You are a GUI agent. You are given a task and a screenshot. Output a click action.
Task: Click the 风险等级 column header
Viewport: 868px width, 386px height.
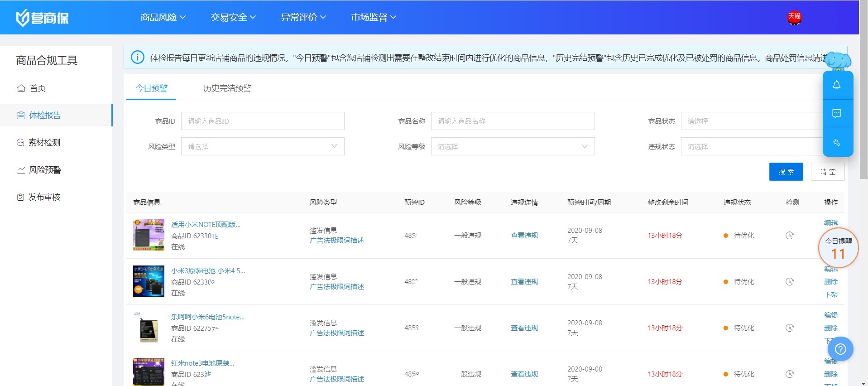point(468,202)
